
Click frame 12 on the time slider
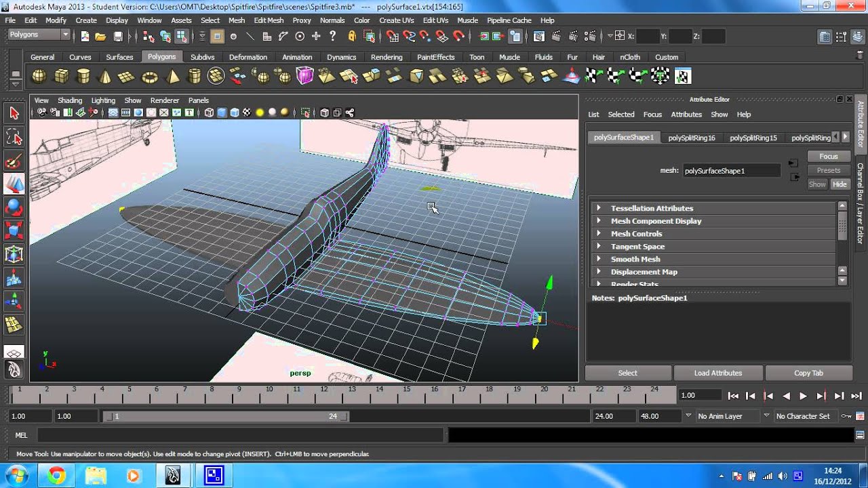(x=323, y=395)
